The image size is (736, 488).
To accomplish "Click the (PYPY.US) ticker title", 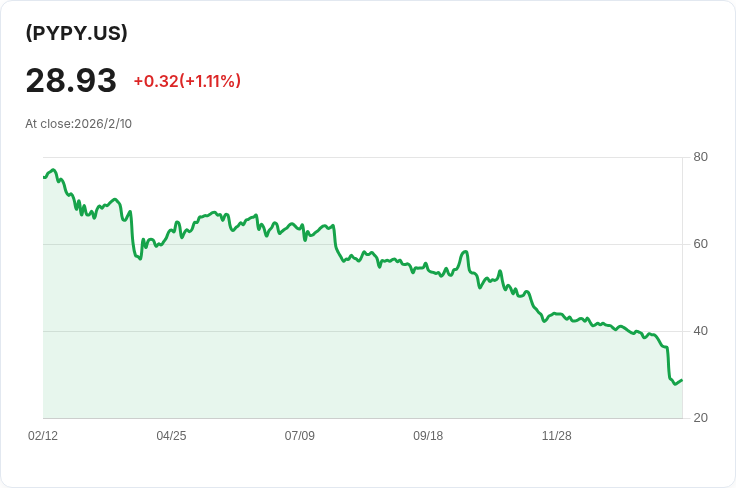I will 76,33.
